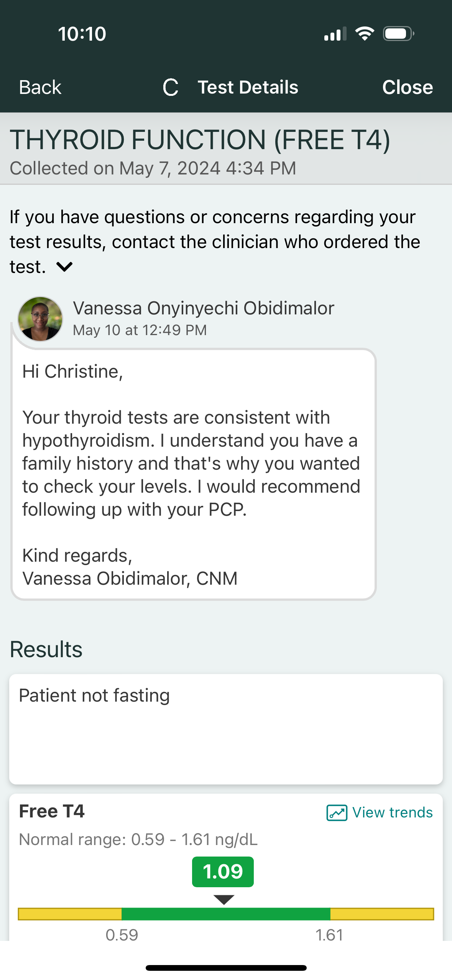Tap the battery indicator icon

pos(398,34)
